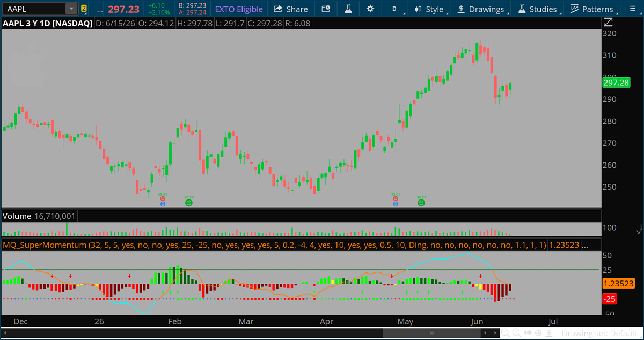Open the Style menu
The height and width of the screenshot is (340, 644).
coord(430,9)
